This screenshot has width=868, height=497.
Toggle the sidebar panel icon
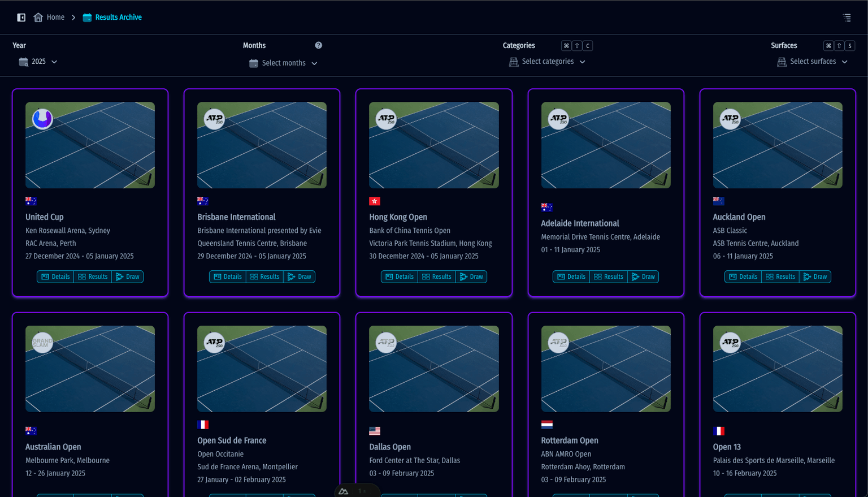21,18
